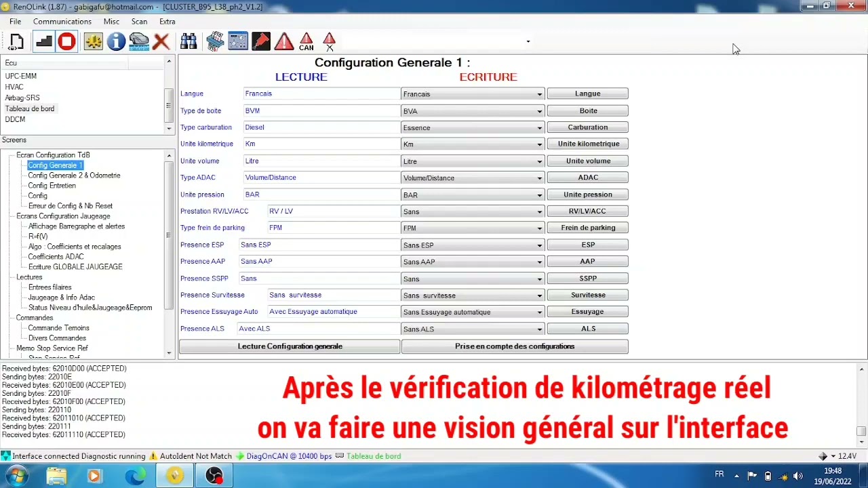Open the Essuyage automatique dropdown

pyautogui.click(x=473, y=312)
